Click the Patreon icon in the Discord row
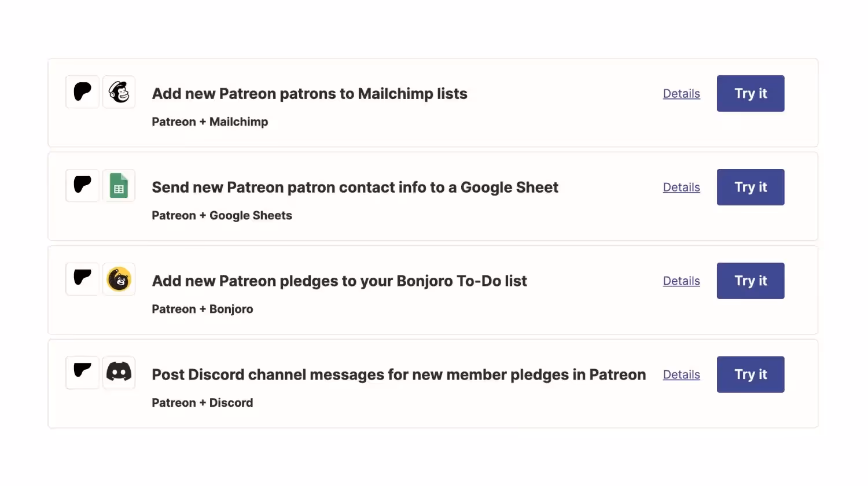Screen dimensions: 868x486 (82, 373)
